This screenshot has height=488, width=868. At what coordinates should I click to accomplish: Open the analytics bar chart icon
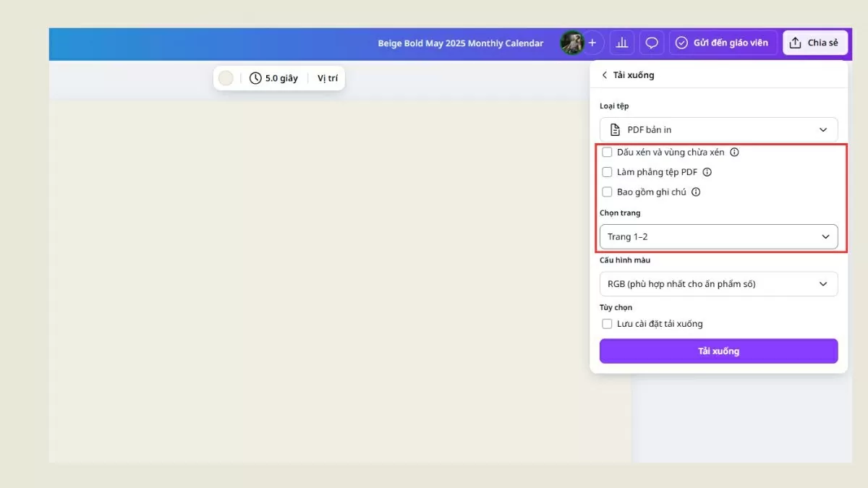pyautogui.click(x=621, y=43)
